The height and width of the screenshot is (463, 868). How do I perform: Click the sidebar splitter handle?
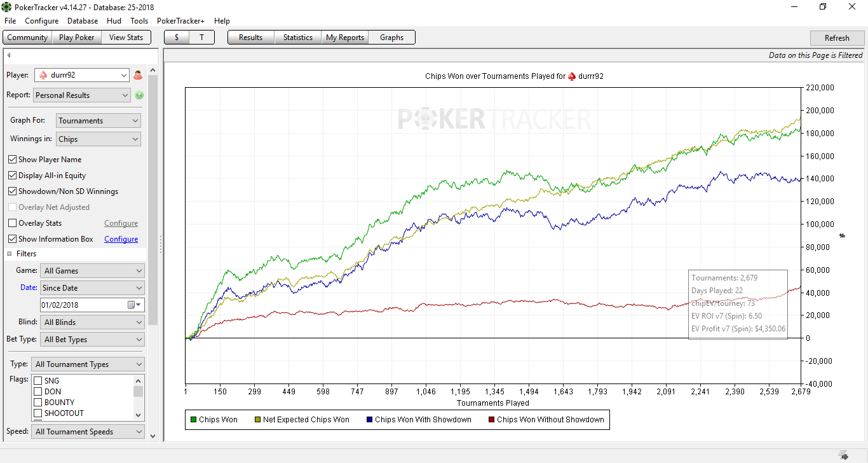click(160, 244)
